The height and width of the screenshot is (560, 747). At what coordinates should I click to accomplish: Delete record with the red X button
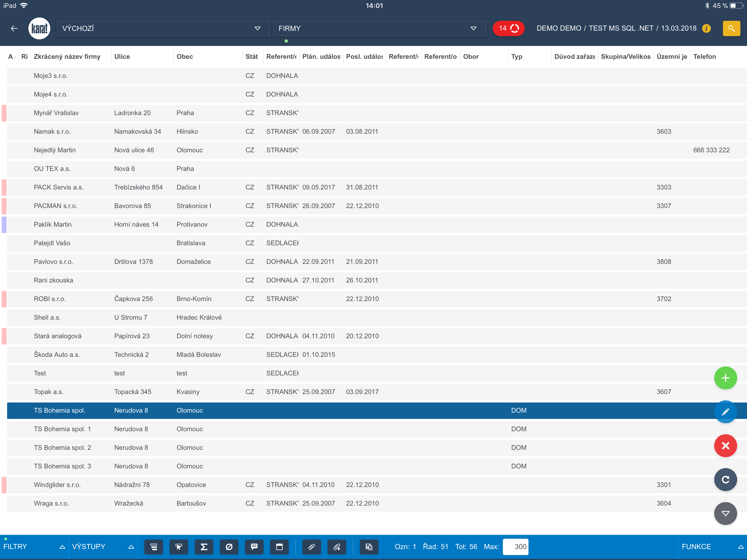tap(725, 446)
